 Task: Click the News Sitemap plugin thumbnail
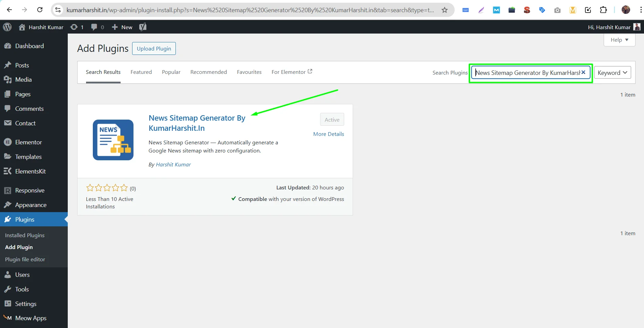coord(113,140)
